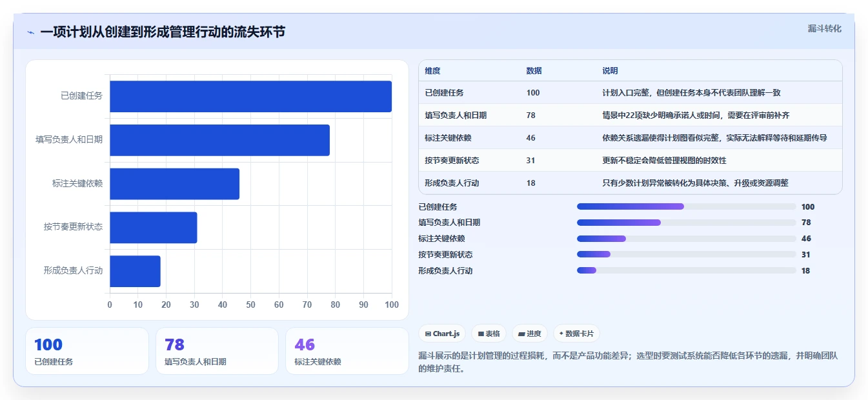This screenshot has width=868, height=400.
Task: Select the Chart.js chip
Action: tap(442, 334)
